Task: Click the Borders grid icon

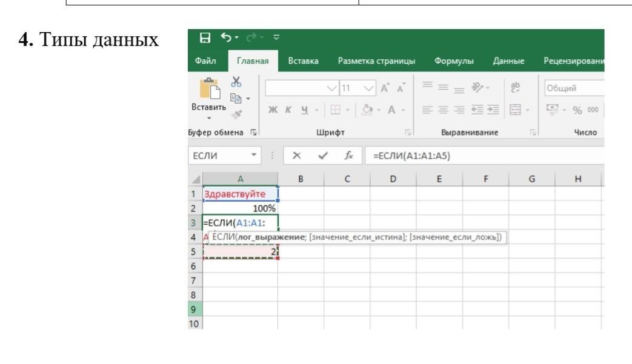Action: 335,110
